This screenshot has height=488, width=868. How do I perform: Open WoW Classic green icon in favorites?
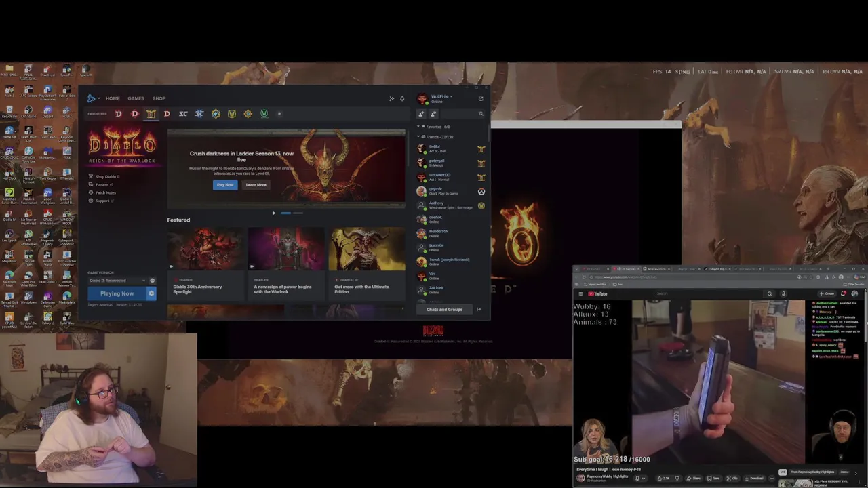coord(264,114)
